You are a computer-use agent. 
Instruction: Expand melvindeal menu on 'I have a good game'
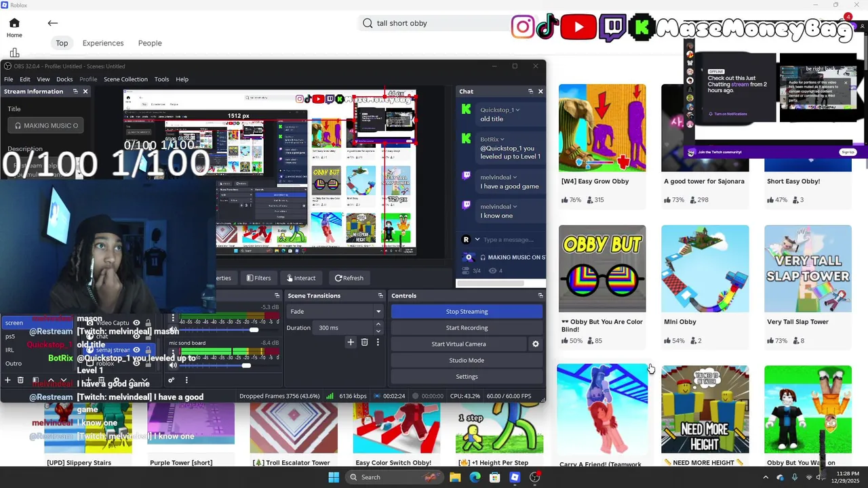coord(515,178)
